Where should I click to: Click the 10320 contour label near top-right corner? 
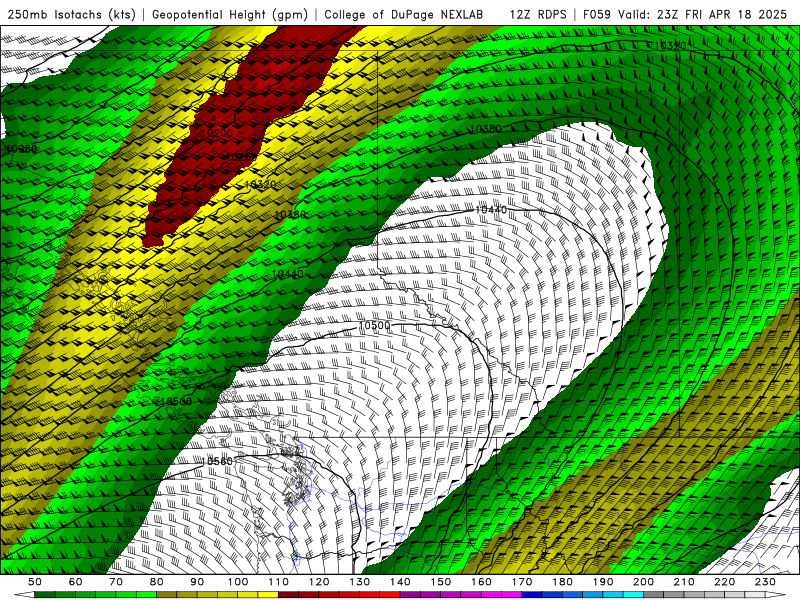tap(670, 45)
